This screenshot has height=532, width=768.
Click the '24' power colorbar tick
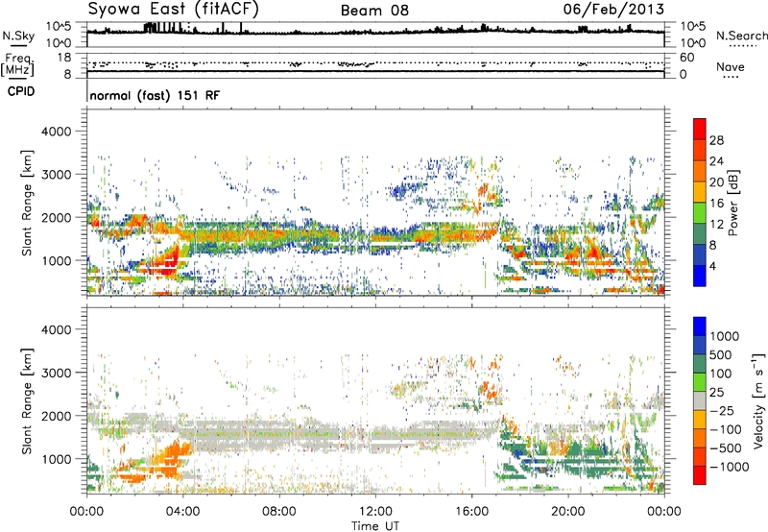pos(716,161)
